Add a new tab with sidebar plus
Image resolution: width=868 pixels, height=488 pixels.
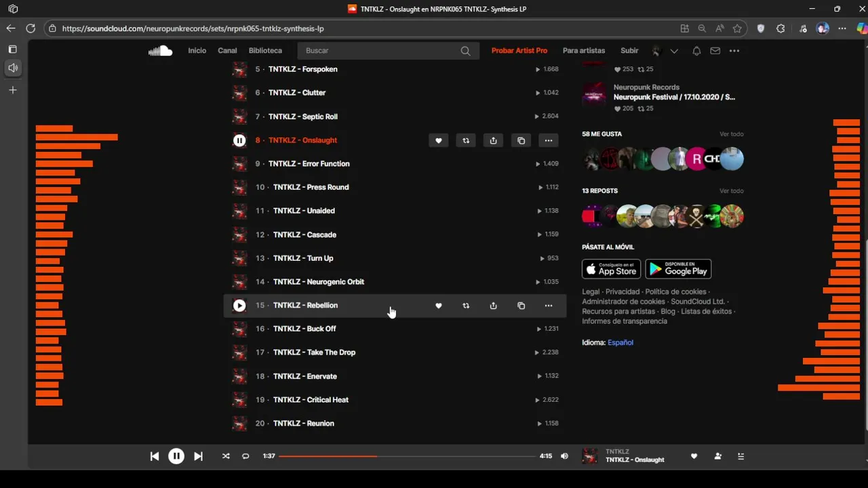(x=13, y=90)
